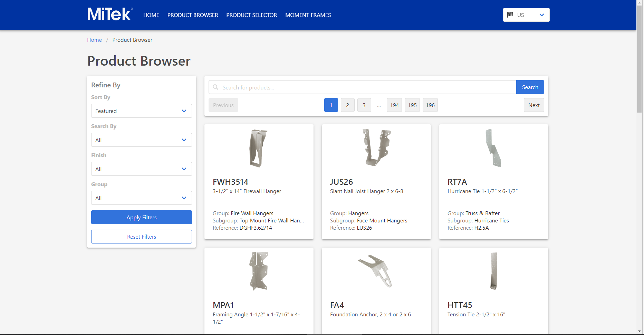Open the US country selector dropdown
Image resolution: width=644 pixels, height=335 pixels.
tap(526, 15)
